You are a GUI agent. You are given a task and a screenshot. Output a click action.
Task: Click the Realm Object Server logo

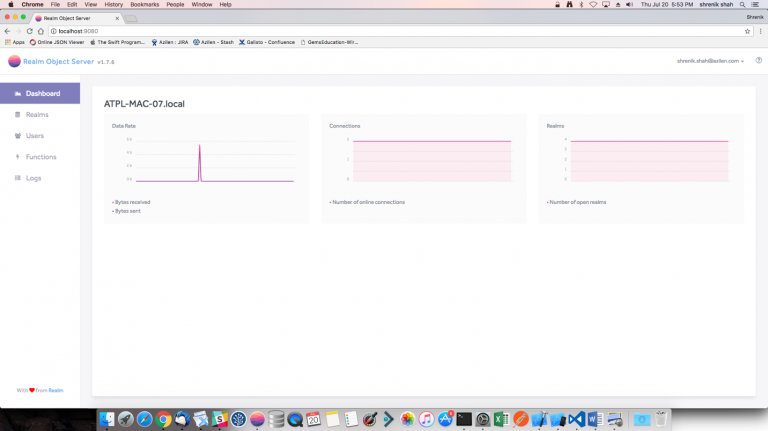click(x=14, y=61)
